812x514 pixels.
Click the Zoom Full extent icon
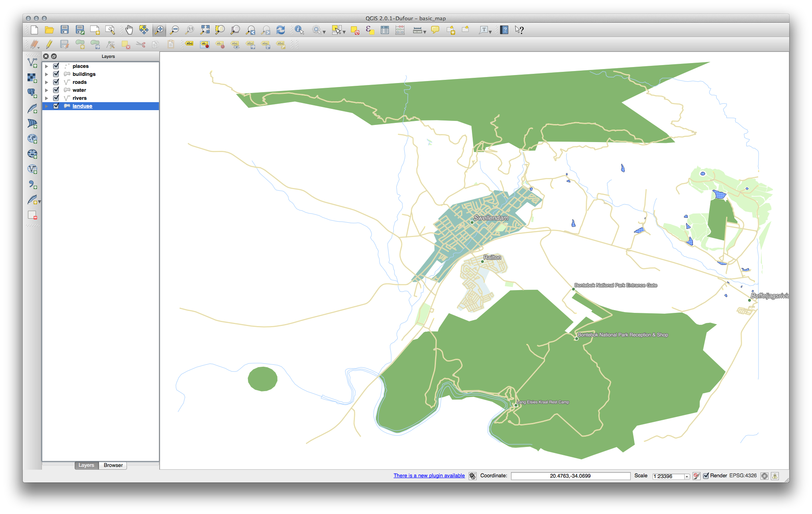point(205,30)
